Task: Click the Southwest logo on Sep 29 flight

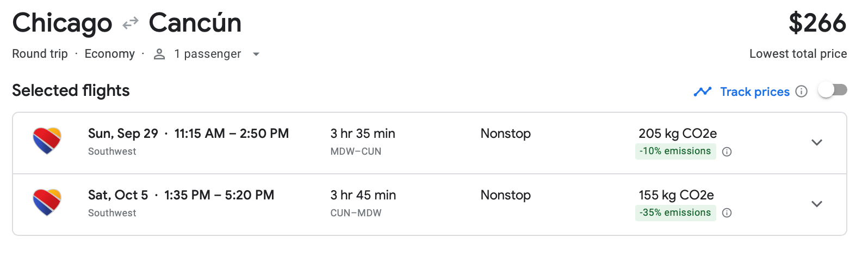Action: coord(47,141)
